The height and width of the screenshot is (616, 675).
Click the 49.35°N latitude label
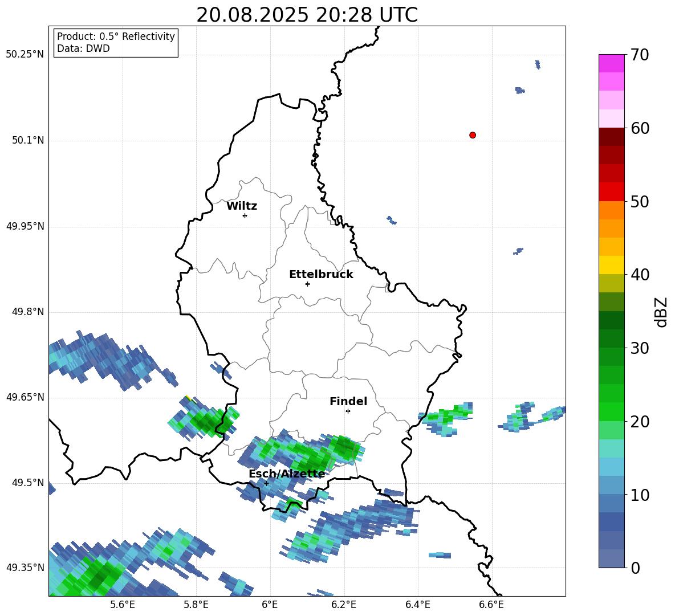(25, 568)
